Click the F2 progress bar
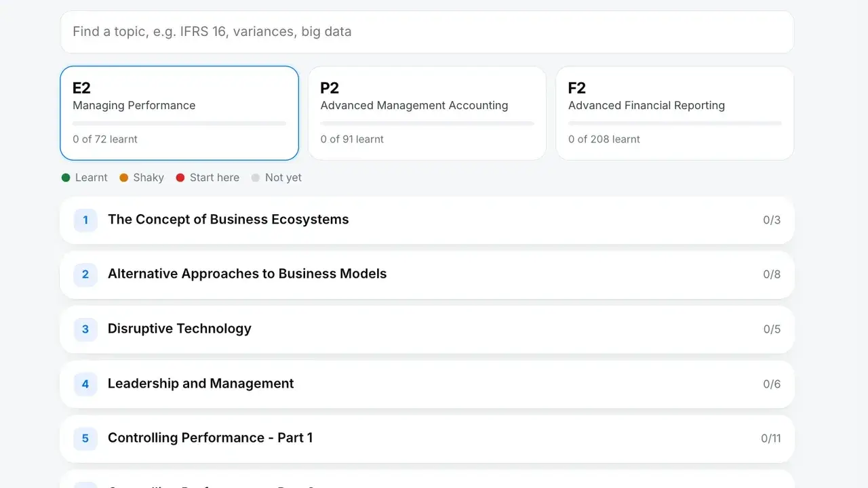 (x=675, y=123)
